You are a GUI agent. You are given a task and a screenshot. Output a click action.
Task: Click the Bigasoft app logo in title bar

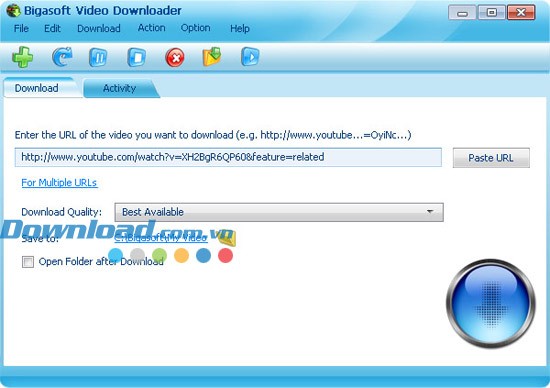tap(13, 11)
